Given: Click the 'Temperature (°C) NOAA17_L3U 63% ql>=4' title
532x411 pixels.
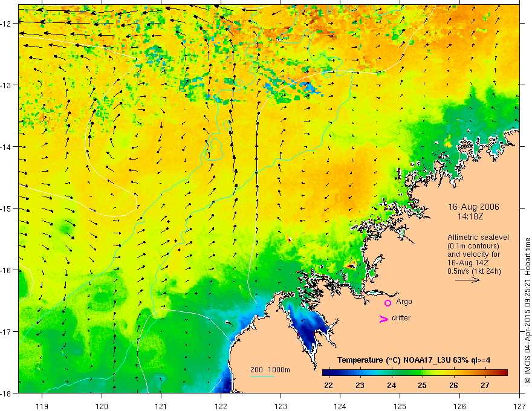Looking at the screenshot, I should click(x=414, y=360).
